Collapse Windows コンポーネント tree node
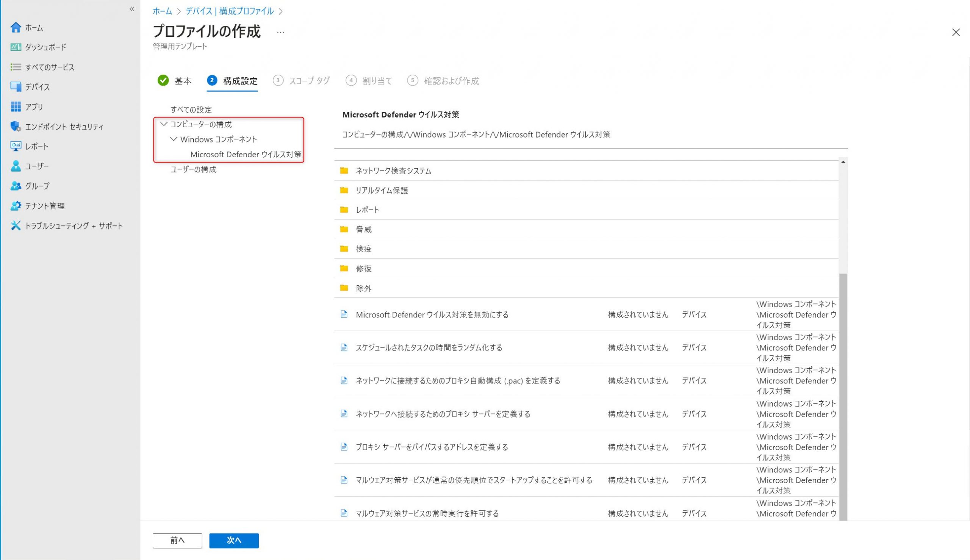The image size is (970, 560). [174, 139]
